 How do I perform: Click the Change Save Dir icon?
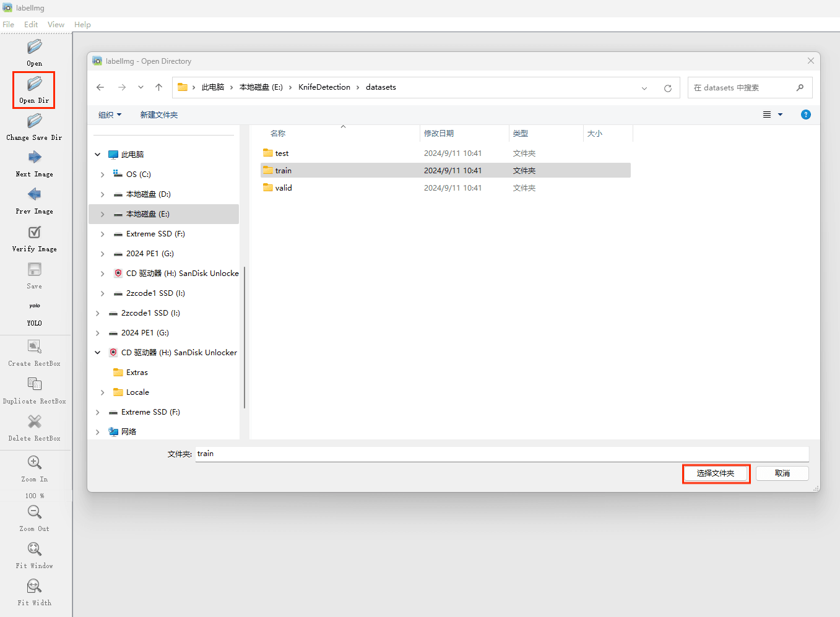[x=34, y=121]
